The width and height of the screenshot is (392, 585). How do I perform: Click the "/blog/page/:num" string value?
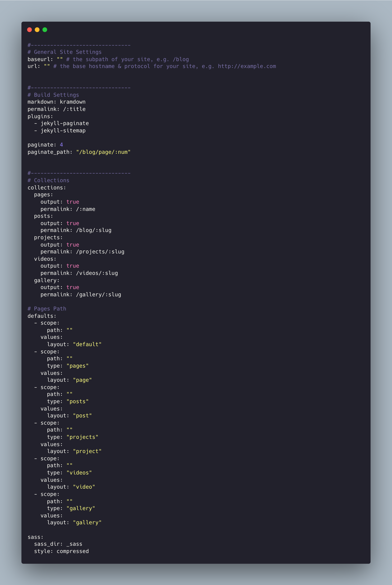coord(103,152)
